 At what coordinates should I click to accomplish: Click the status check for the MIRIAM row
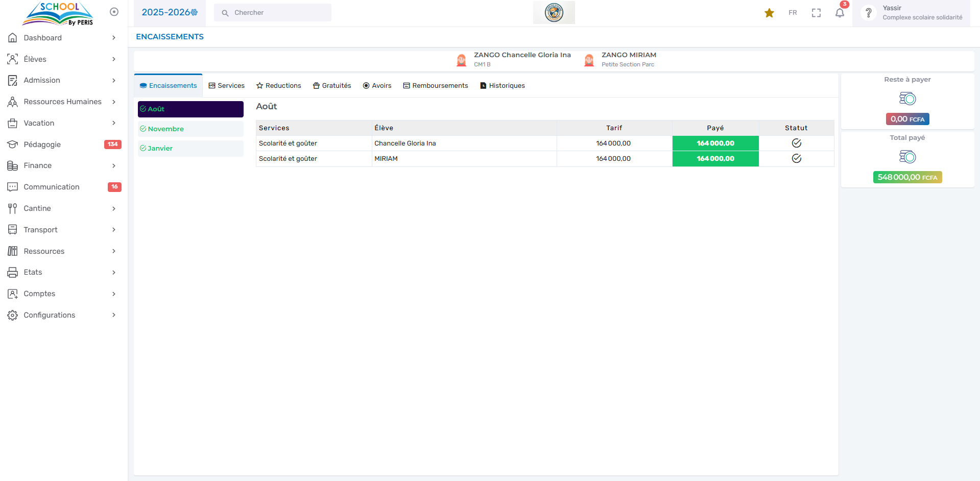click(x=796, y=158)
